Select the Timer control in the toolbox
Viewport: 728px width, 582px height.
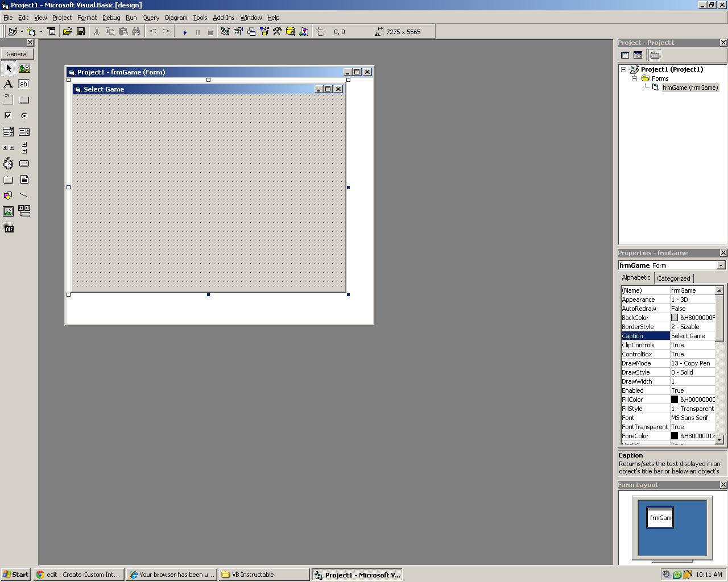pyautogui.click(x=8, y=164)
